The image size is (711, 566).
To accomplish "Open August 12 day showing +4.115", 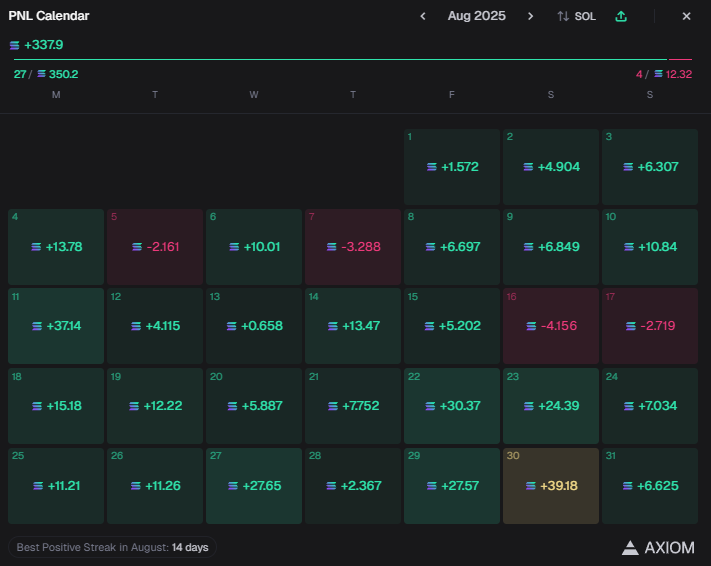I will pos(155,326).
